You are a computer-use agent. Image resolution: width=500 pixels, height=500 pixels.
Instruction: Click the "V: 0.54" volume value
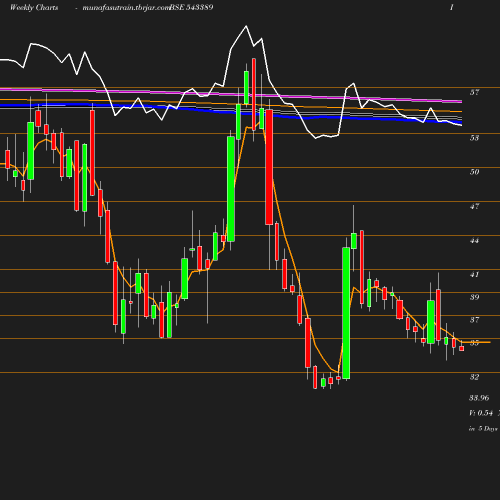[481, 413]
